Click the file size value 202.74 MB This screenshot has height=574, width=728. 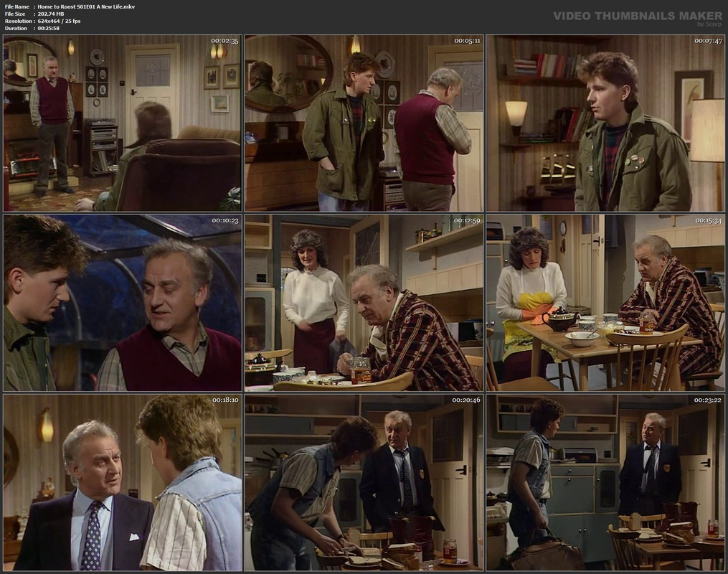[51, 14]
